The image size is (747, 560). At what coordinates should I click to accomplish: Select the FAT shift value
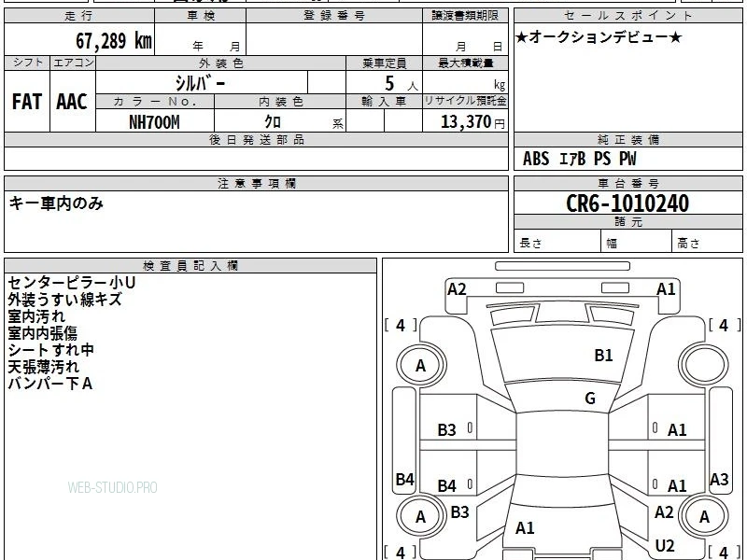click(x=27, y=102)
